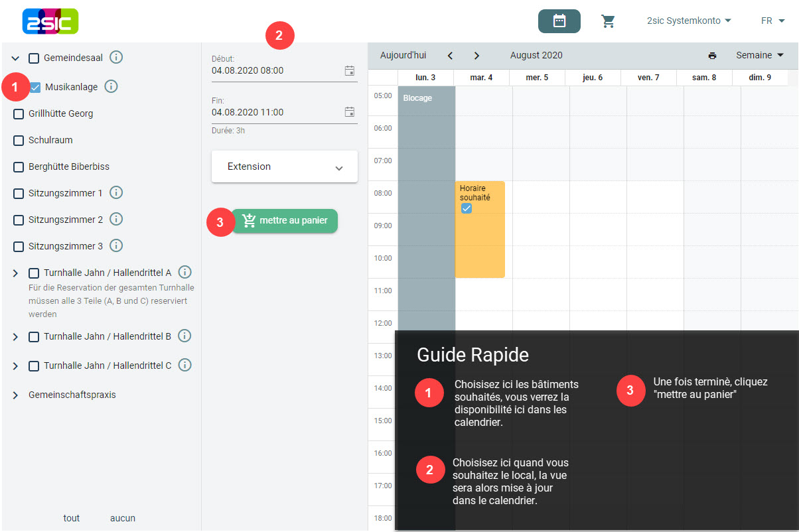Open the shopping cart icon
Screen dimensions: 799x532
[x=608, y=21]
